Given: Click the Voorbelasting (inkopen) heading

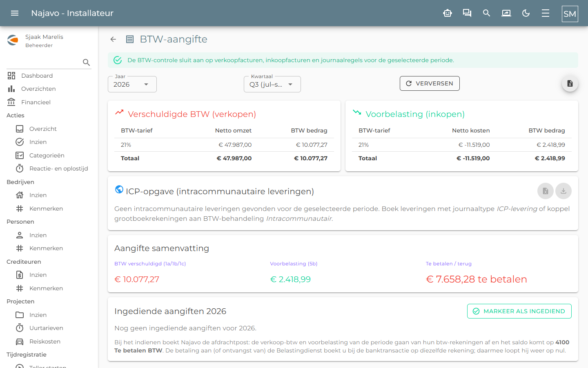Looking at the screenshot, I should [x=415, y=114].
